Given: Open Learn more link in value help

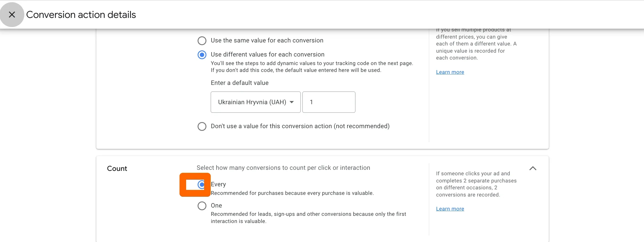Looking at the screenshot, I should point(450,72).
